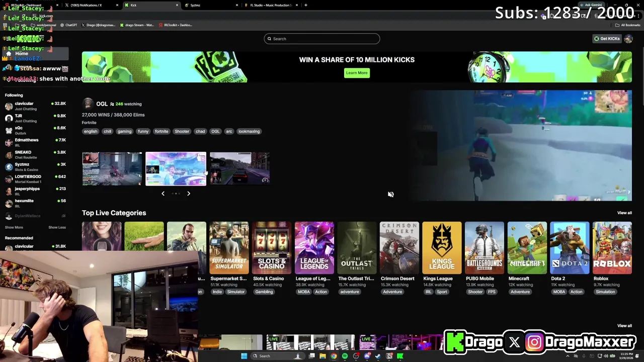Open Slots & Casino category card
The height and width of the screenshot is (362, 644).
coord(272,248)
